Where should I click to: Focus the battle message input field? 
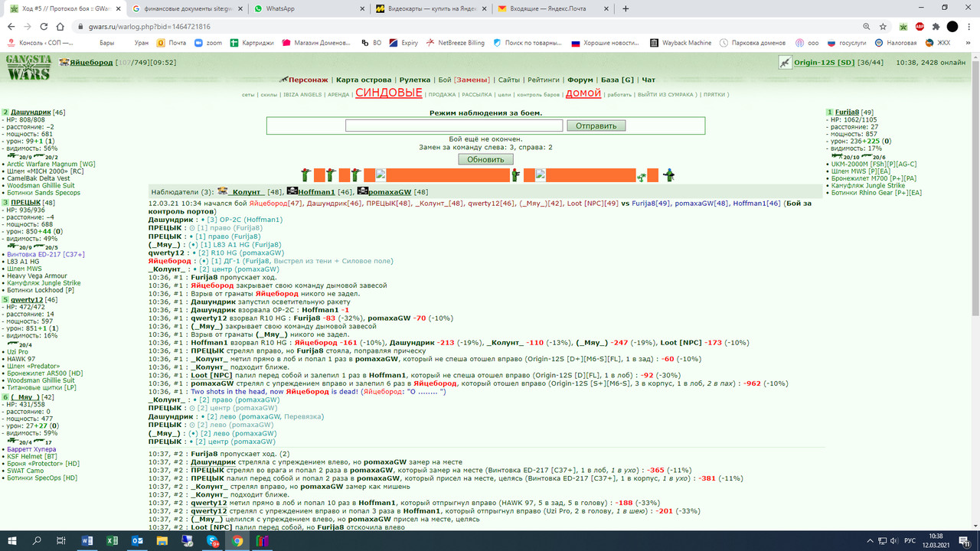454,126
